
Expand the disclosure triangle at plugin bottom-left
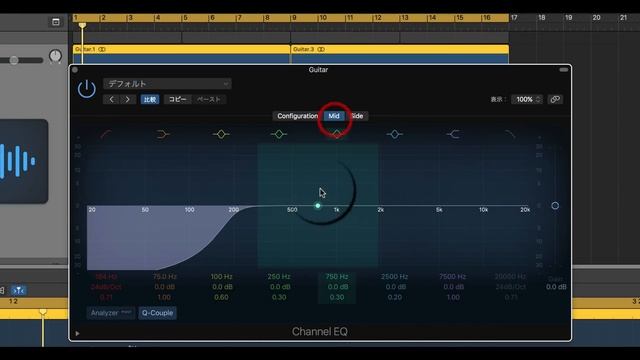(x=77, y=333)
